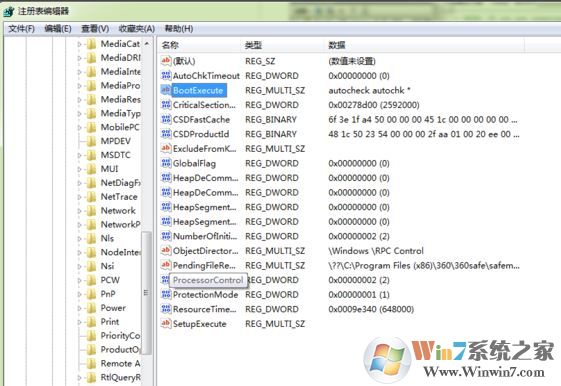The width and height of the screenshot is (561, 386).
Task: Click the ExcludeFromK string icon
Action: pyautogui.click(x=166, y=148)
